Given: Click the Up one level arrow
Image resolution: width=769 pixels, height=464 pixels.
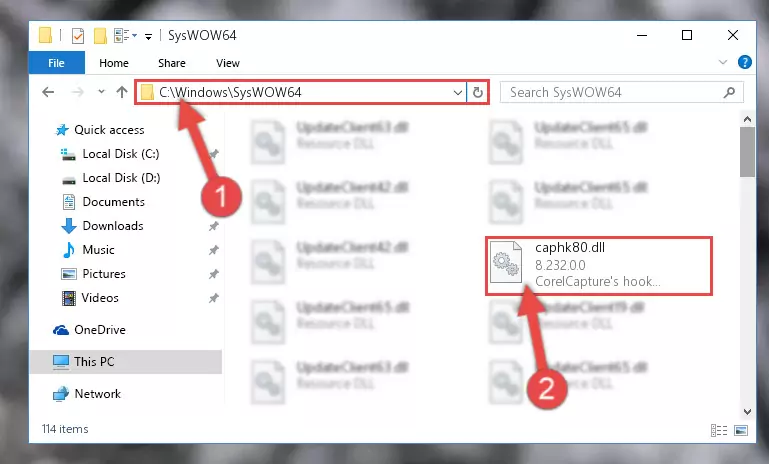Looking at the screenshot, I should 122,92.
